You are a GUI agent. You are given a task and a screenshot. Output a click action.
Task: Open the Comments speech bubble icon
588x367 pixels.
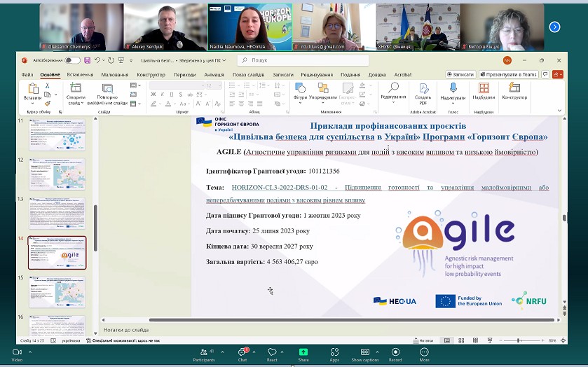(x=545, y=75)
